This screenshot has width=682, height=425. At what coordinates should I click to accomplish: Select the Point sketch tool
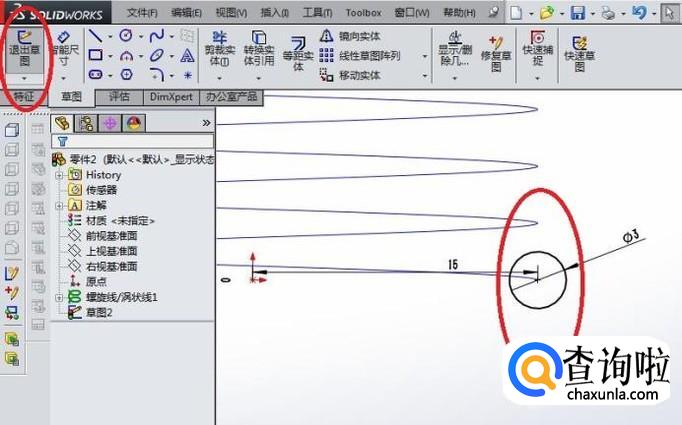[187, 75]
